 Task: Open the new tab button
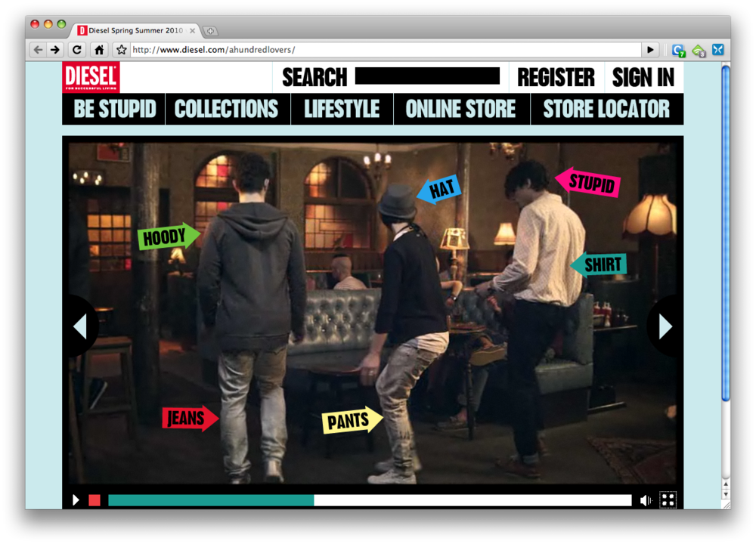210,31
